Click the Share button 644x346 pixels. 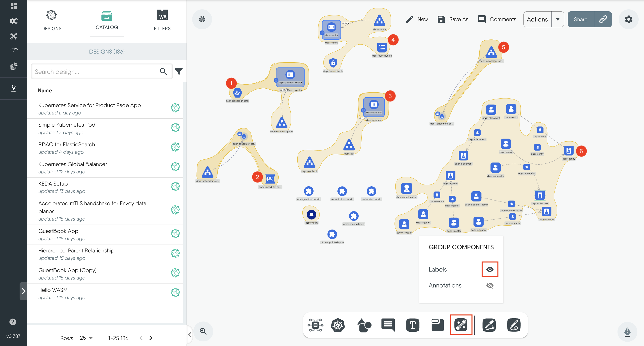point(580,19)
